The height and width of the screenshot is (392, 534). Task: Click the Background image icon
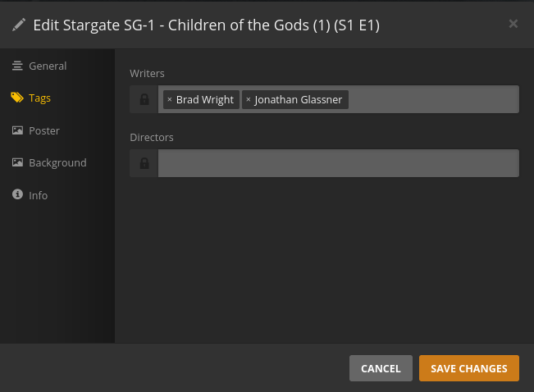17,162
